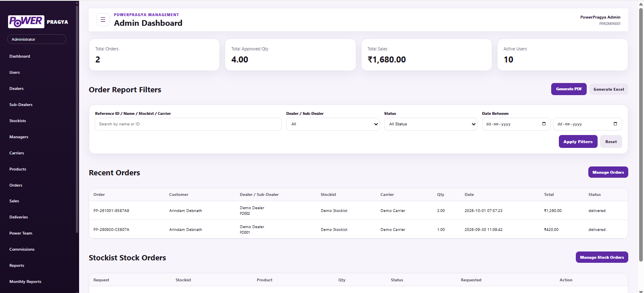Open Monthly Reports sidebar item

click(x=25, y=282)
